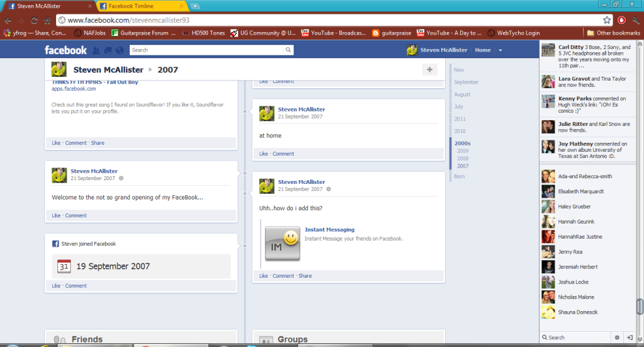
Task: Open the WebTycho Login bookmark
Action: tap(514, 33)
